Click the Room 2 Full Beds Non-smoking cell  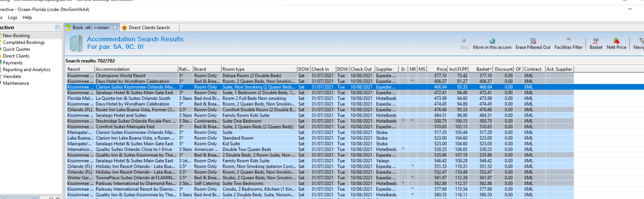click(x=259, y=98)
